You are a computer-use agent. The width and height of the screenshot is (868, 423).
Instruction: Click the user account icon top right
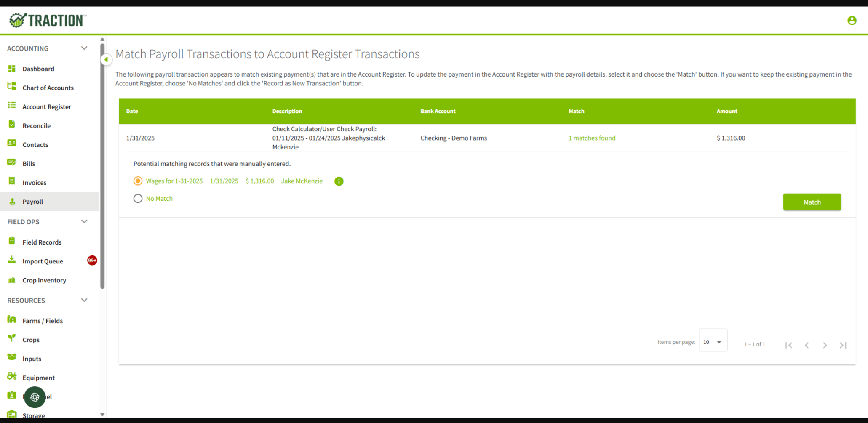click(852, 20)
